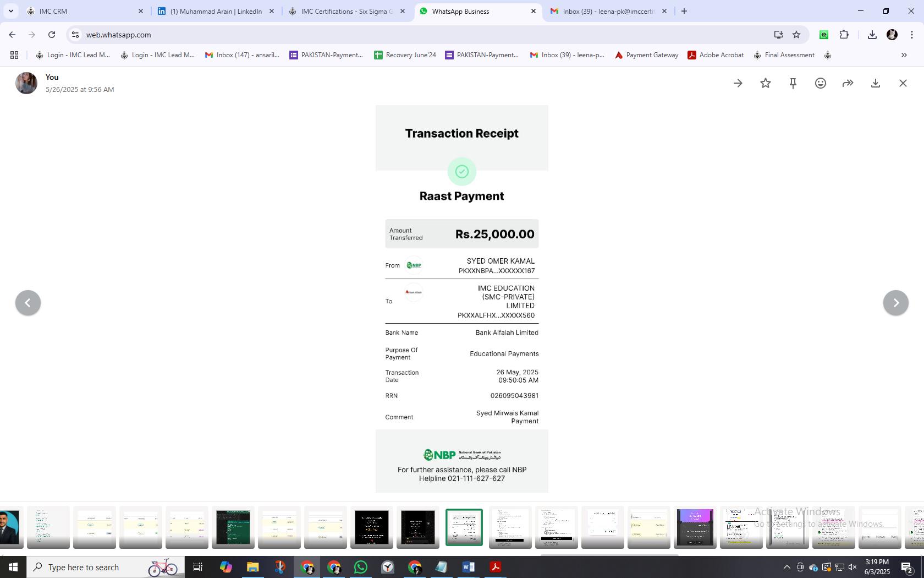924x578 pixels.
Task: React with emoji to the image
Action: (x=821, y=83)
